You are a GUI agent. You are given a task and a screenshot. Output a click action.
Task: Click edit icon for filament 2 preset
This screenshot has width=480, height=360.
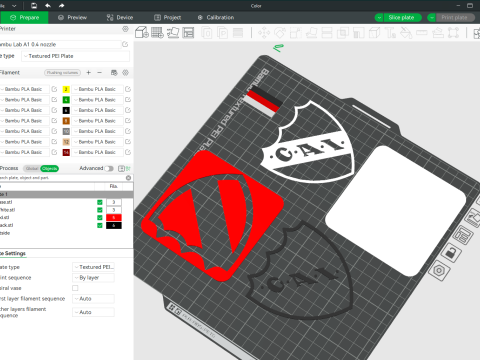pyautogui.click(x=128, y=89)
